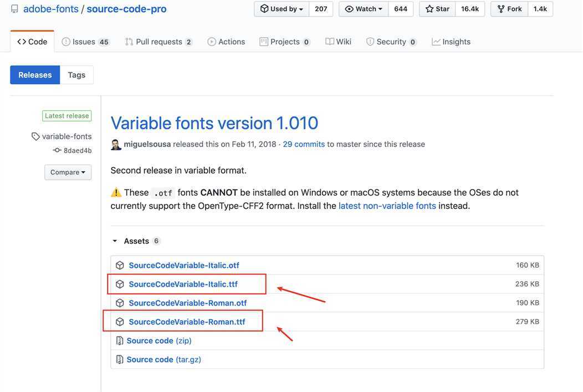Select the Releases button
Screen dimensions: 583x392
(35, 75)
